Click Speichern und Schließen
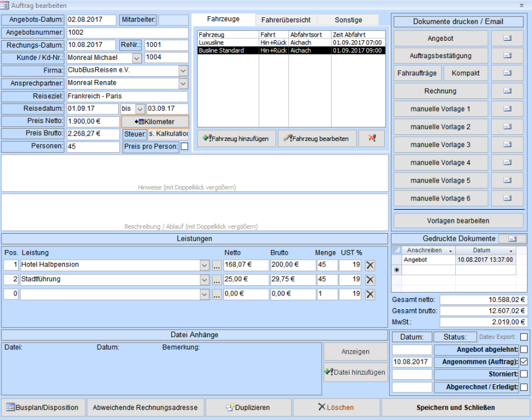The height and width of the screenshot is (420, 532). [x=456, y=407]
